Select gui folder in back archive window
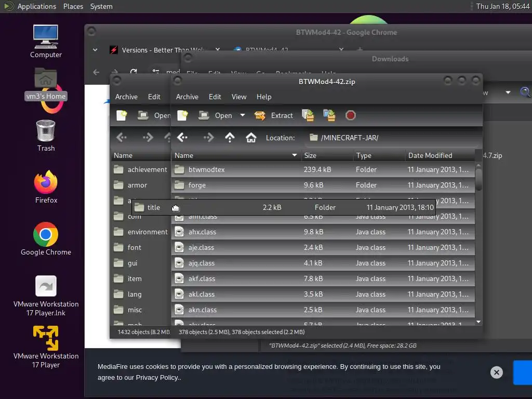Screen dimensions: 532x399 click(140, 263)
